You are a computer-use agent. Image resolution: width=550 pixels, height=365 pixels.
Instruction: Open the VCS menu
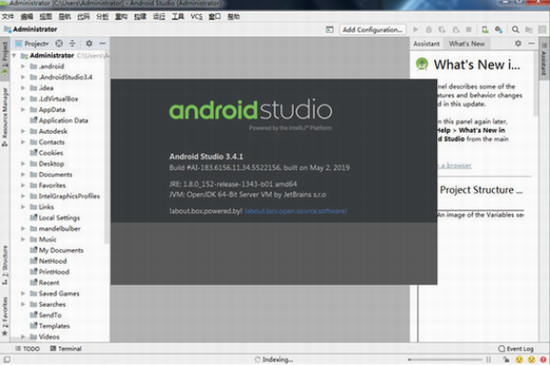point(196,16)
